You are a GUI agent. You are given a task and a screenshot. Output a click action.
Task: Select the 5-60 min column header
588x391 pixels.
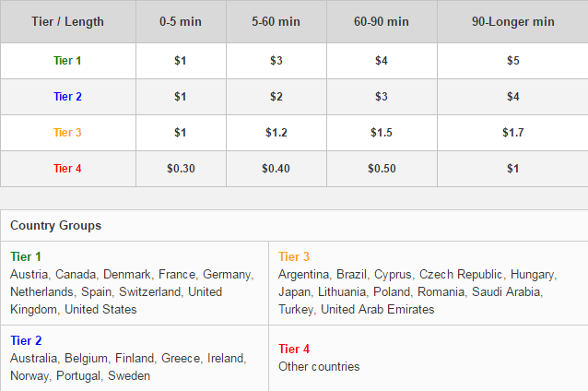pyautogui.click(x=276, y=22)
